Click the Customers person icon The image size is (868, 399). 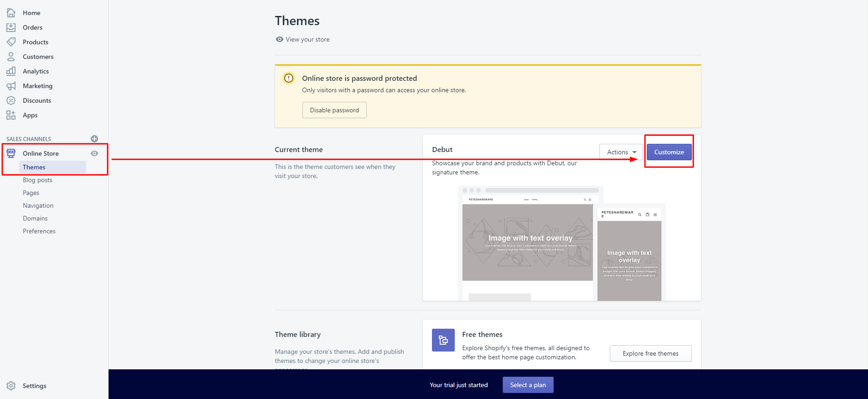click(11, 57)
